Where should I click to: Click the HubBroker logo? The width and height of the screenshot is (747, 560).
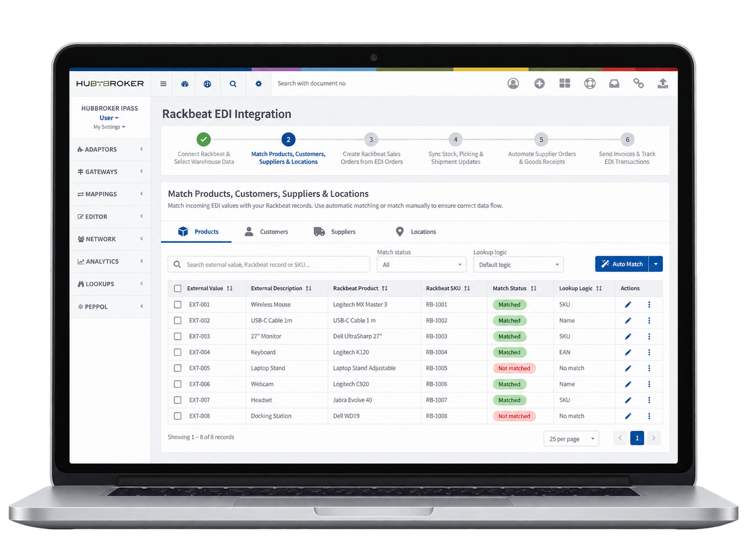pyautogui.click(x=110, y=84)
